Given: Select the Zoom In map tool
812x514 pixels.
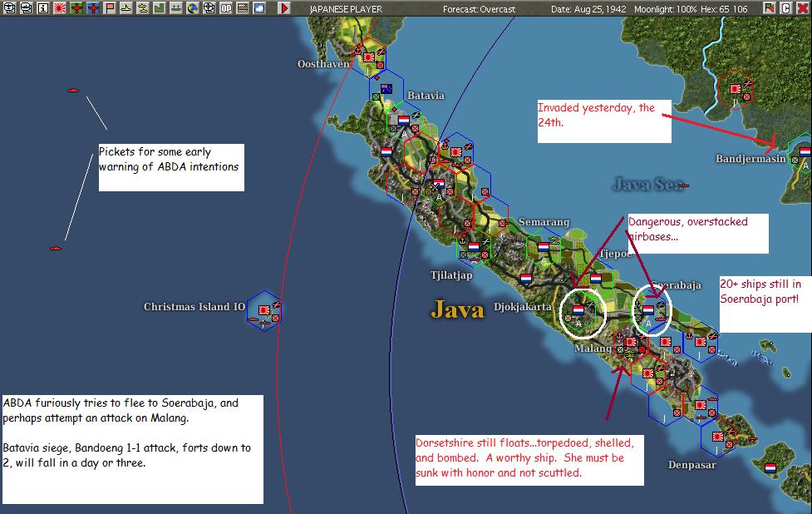Looking at the screenshot, I should [x=10, y=8].
